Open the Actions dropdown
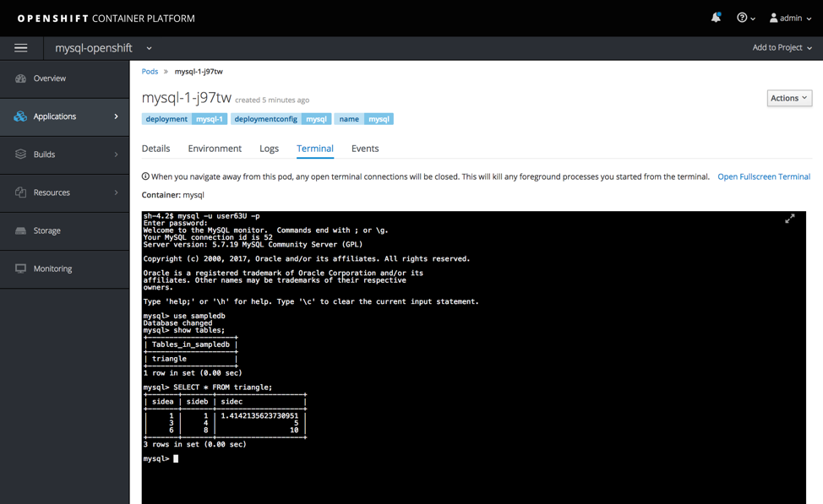Image resolution: width=823 pixels, height=504 pixels. pos(788,98)
